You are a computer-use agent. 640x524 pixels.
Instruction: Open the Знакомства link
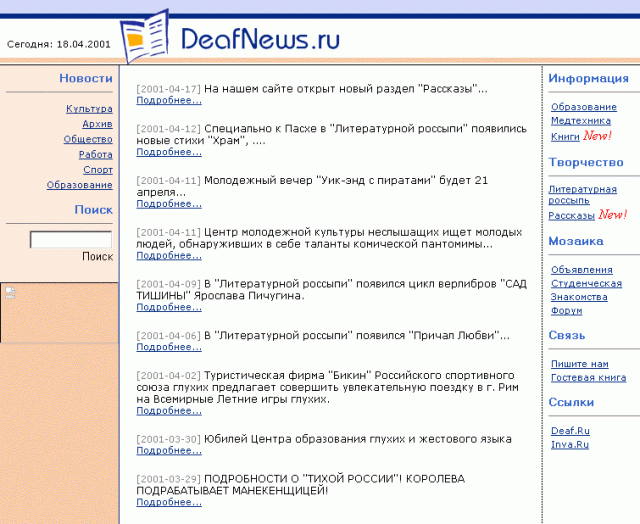[579, 297]
